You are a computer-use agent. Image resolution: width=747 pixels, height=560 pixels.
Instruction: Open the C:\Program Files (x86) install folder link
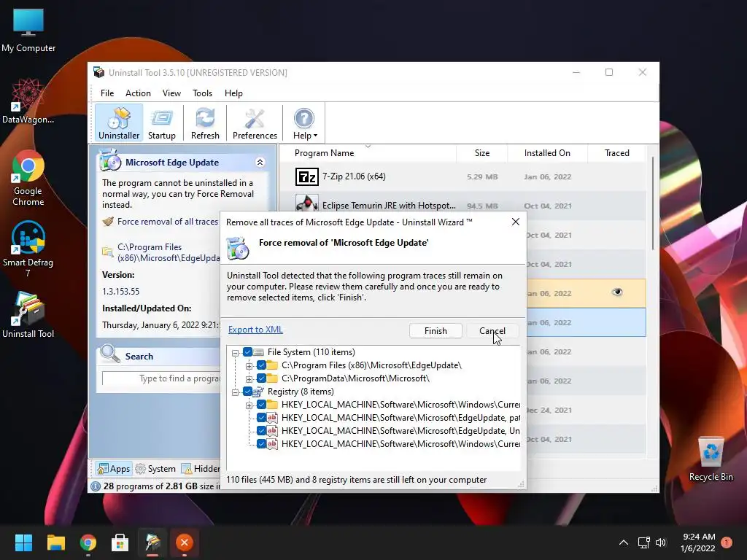click(169, 252)
